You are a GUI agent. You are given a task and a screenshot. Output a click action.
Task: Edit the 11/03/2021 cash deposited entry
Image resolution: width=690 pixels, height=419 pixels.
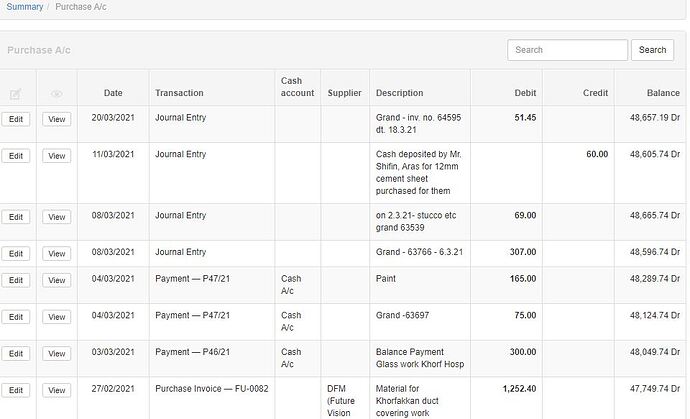click(x=16, y=156)
